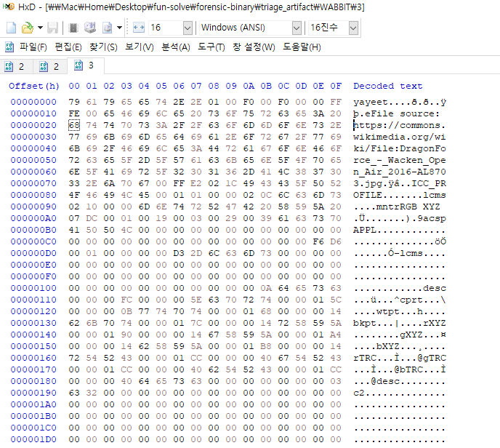Select byte F6 in row 000000C0
This screenshot has width=500, height=448.
pyautogui.click(x=318, y=241)
